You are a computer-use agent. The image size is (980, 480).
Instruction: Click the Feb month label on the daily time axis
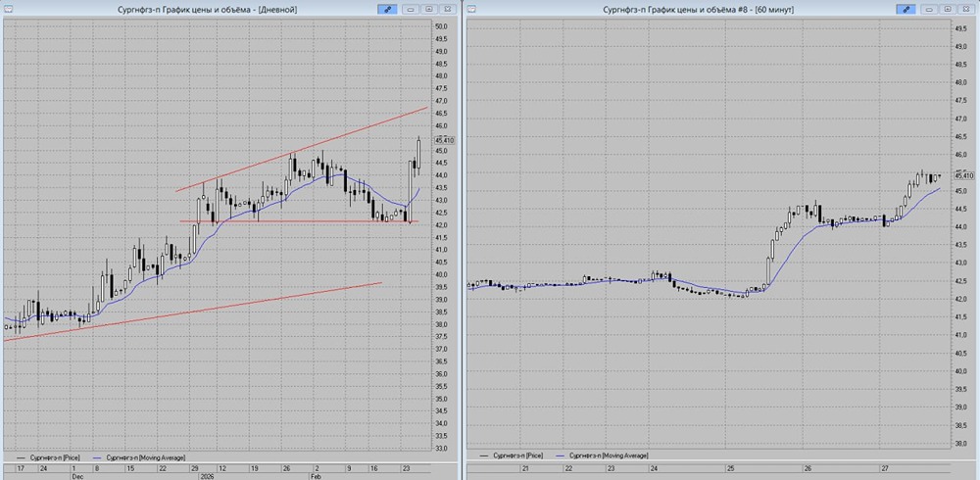315,476
